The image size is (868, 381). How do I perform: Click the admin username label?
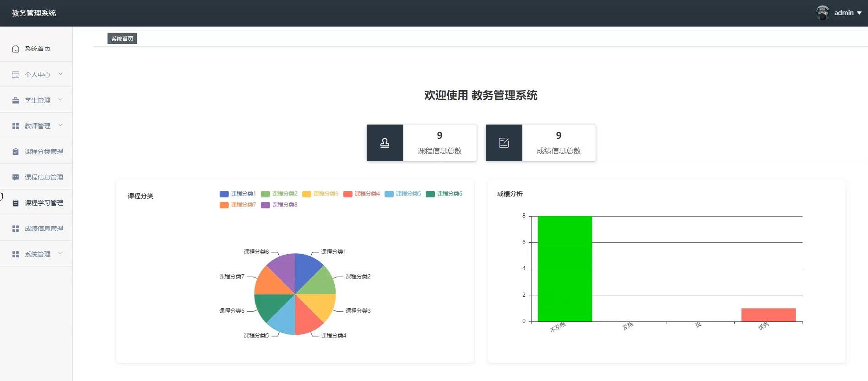click(844, 13)
